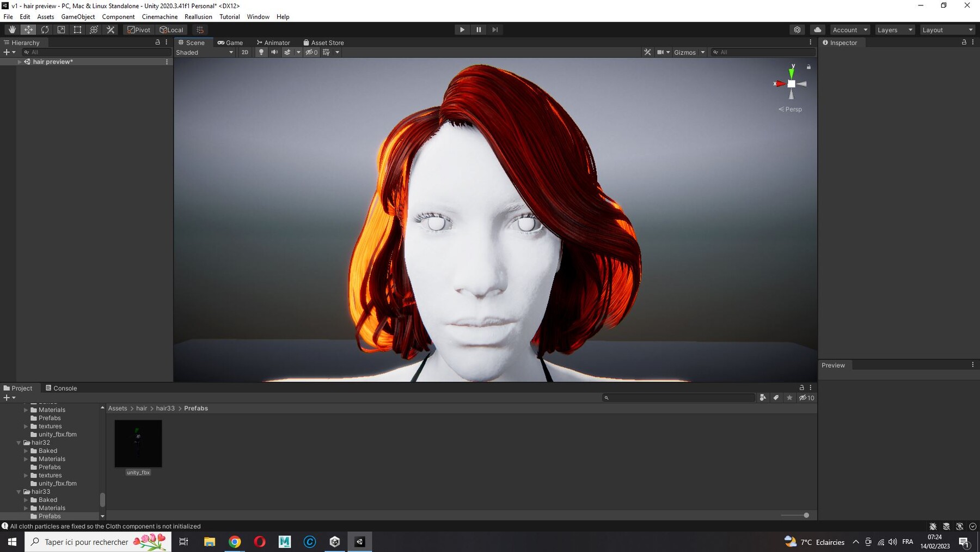Expand the hair preview scene in Hierarchy
Viewport: 980px width, 552px height.
pyautogui.click(x=20, y=62)
